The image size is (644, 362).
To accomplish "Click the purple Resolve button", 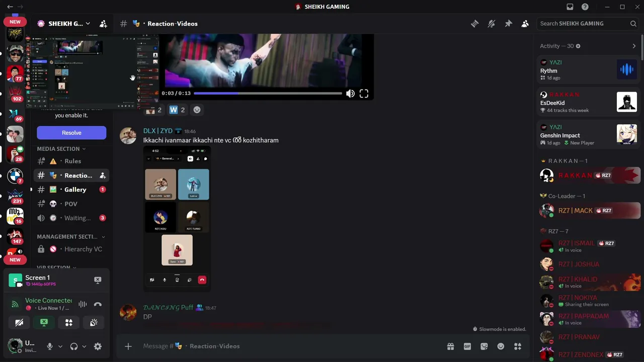I will point(71,133).
